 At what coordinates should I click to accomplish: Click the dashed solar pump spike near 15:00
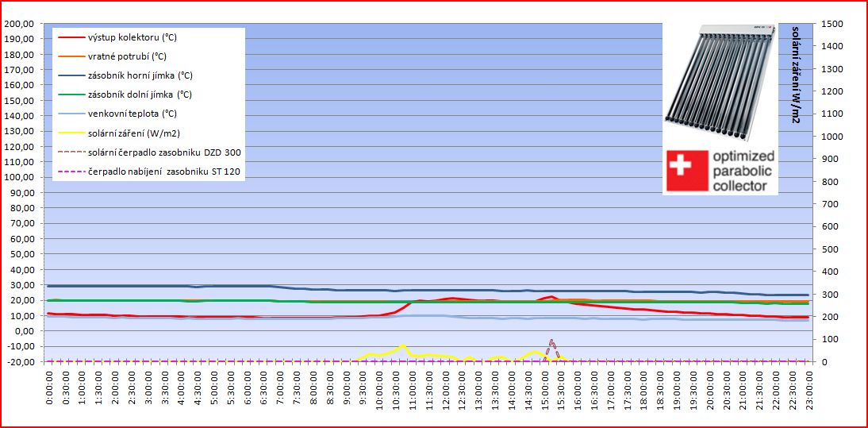point(551,349)
